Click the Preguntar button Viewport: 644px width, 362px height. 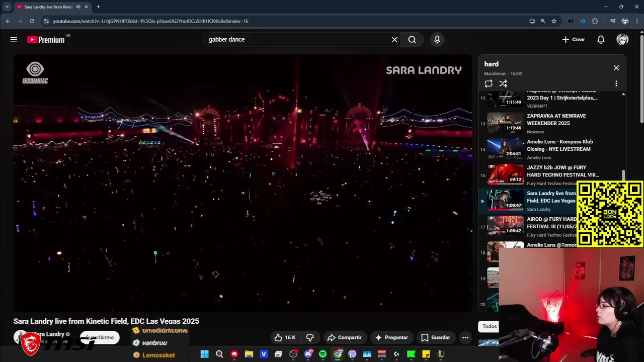[x=391, y=337]
